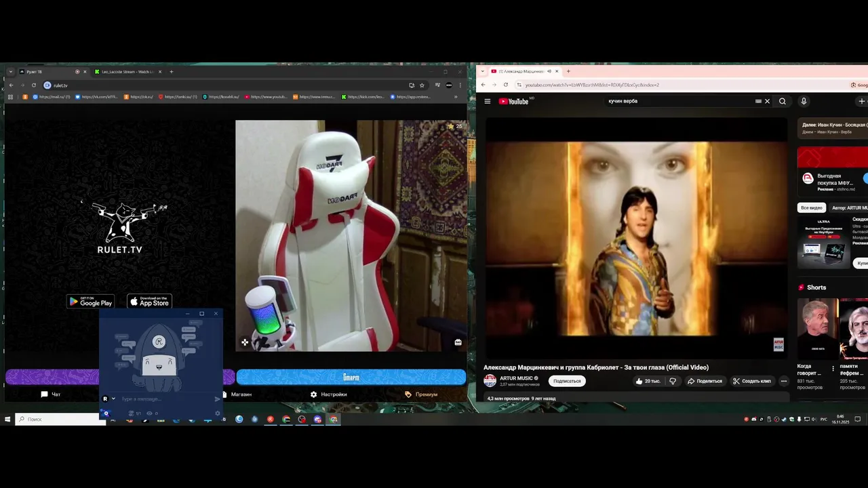This screenshot has width=868, height=488.
Task: Send message with chat popup arrow icon
Action: pos(217,399)
